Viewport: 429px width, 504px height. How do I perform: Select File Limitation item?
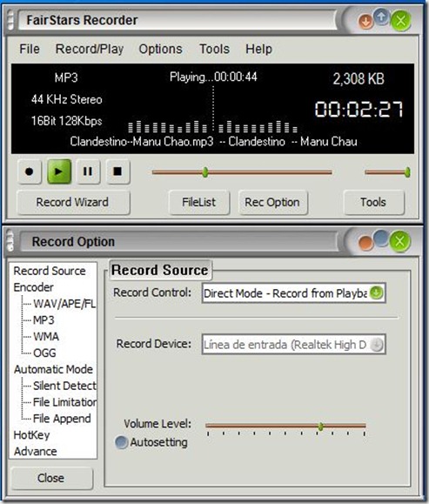[64, 402]
